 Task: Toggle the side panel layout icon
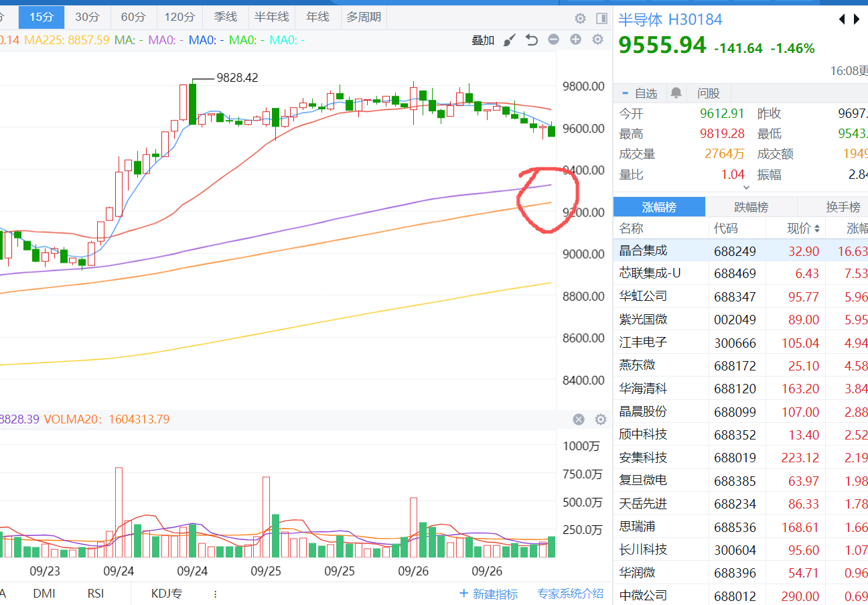point(601,18)
